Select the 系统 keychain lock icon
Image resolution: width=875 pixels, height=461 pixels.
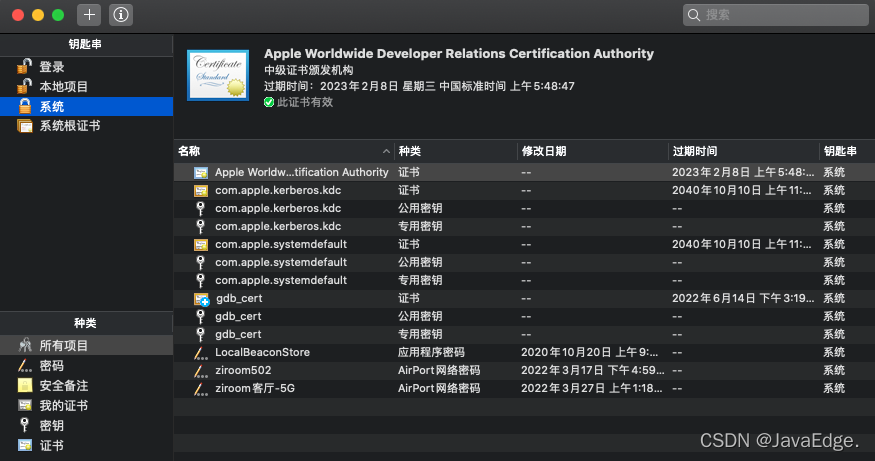(25, 106)
